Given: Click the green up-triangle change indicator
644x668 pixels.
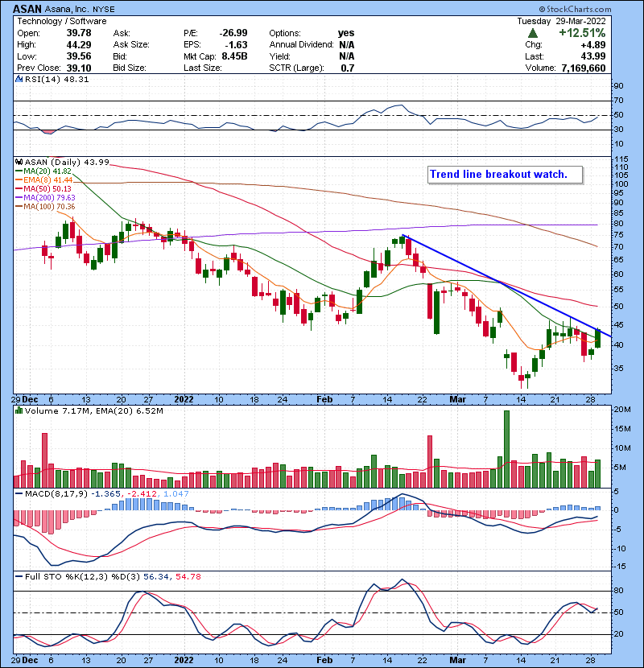Looking at the screenshot, I should pos(532,33).
